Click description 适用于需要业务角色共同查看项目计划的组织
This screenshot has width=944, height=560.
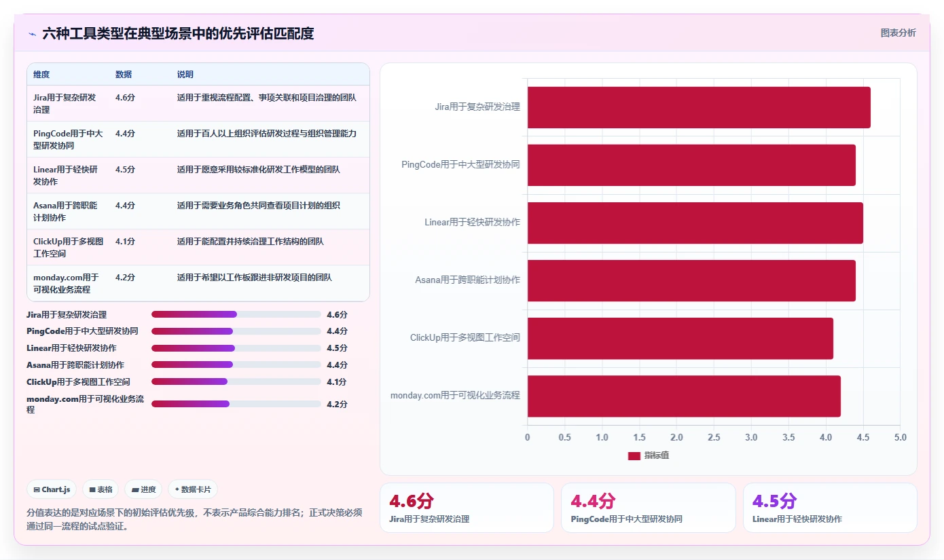[259, 206]
